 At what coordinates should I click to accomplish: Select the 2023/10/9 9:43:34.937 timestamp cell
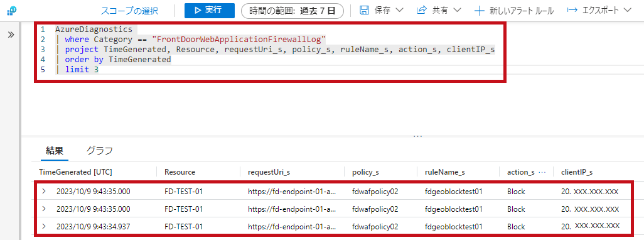click(94, 226)
